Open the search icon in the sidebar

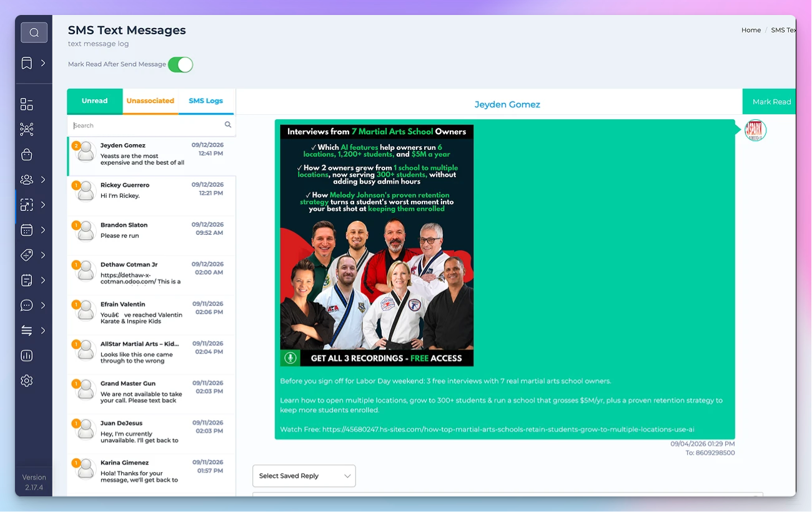34,32
